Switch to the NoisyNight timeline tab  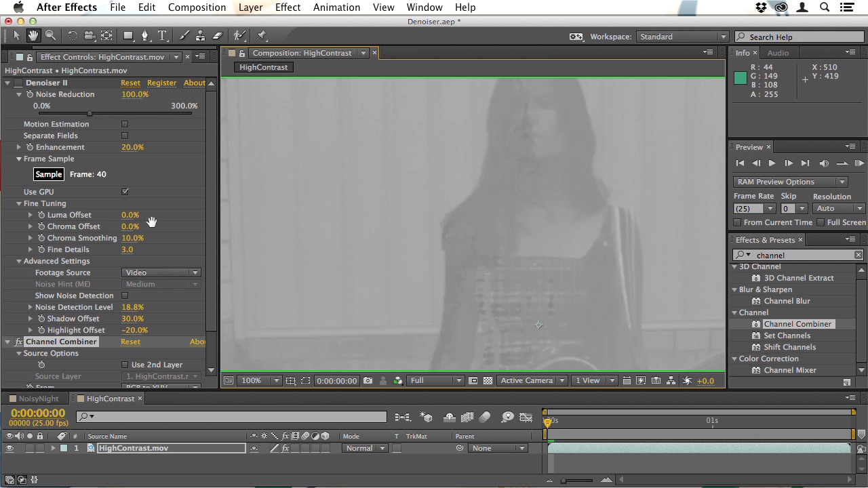pyautogui.click(x=39, y=399)
